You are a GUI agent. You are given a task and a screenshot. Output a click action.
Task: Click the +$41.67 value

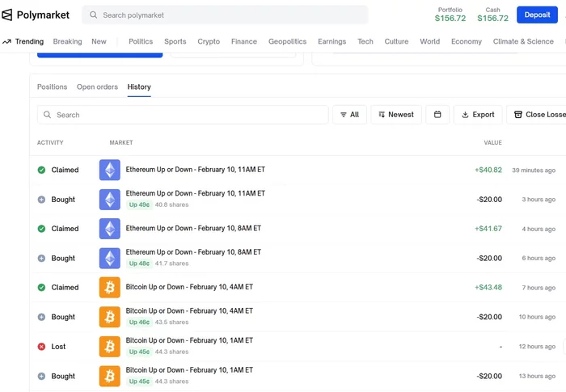[x=488, y=229]
